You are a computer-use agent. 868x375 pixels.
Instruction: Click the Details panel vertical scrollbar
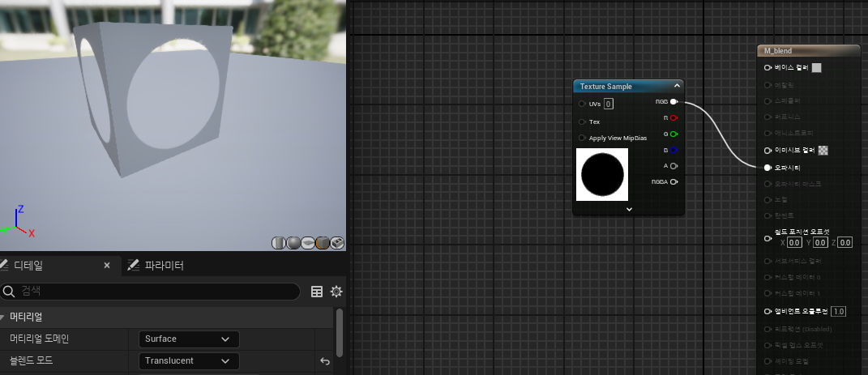[340, 332]
